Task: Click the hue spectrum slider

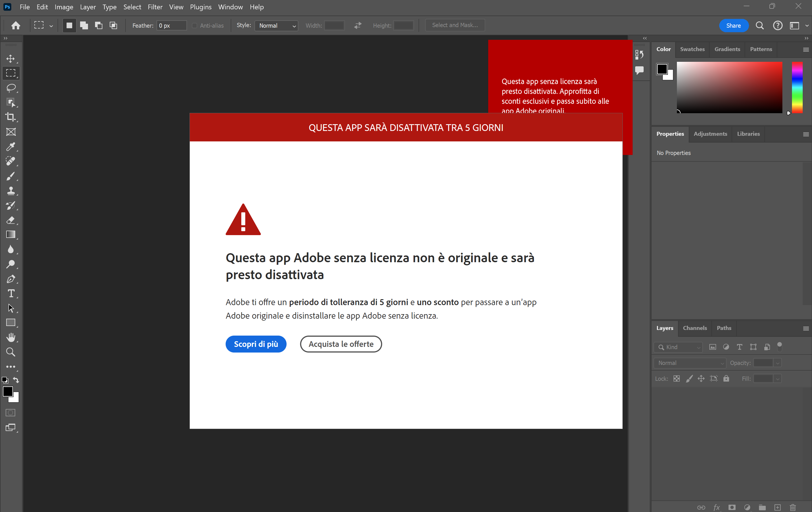Action: (797, 87)
